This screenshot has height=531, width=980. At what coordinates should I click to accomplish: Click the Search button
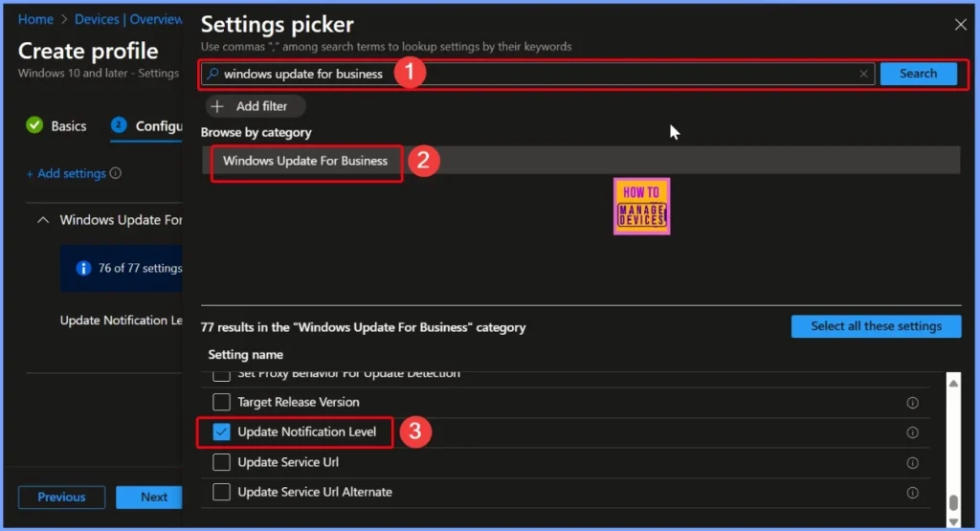tap(918, 74)
